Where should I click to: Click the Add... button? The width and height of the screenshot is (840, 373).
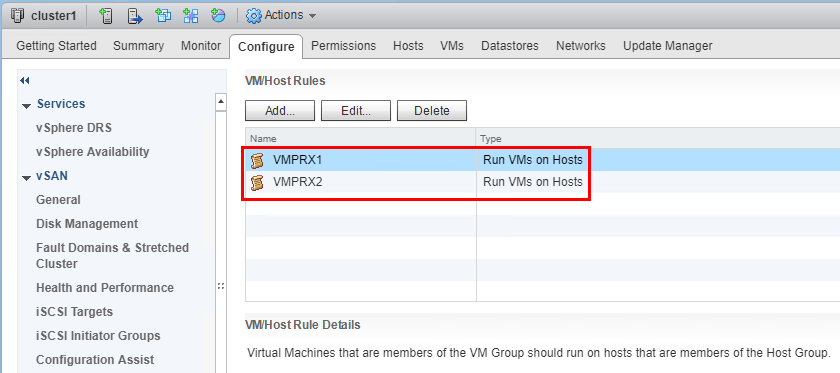pos(280,111)
